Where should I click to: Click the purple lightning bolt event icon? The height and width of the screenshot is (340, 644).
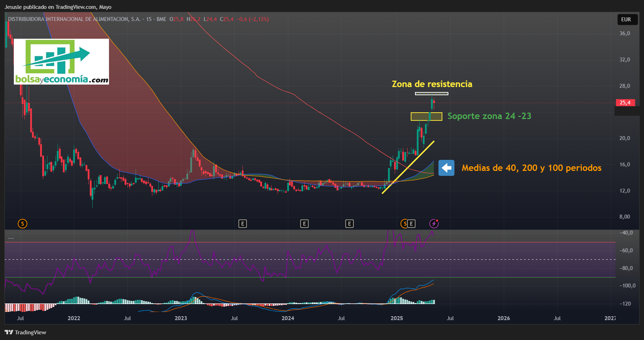pos(434,223)
